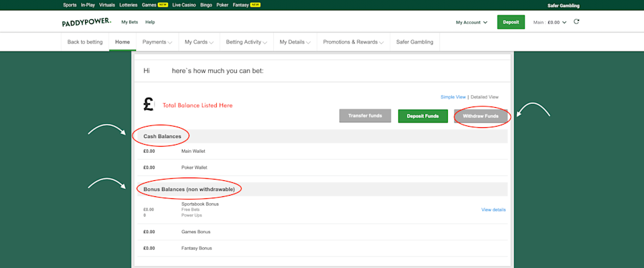Open View details for Sportsbook Bonus
644x268 pixels.
[x=493, y=210]
